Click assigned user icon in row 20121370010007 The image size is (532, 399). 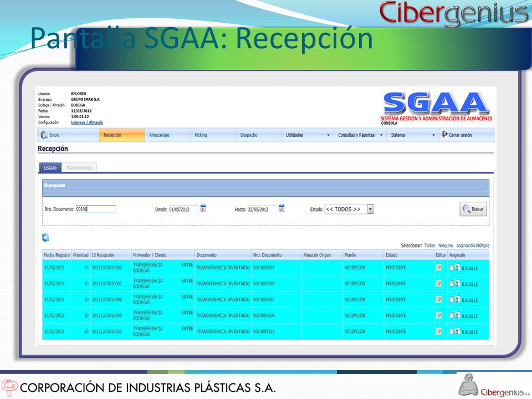point(457,283)
